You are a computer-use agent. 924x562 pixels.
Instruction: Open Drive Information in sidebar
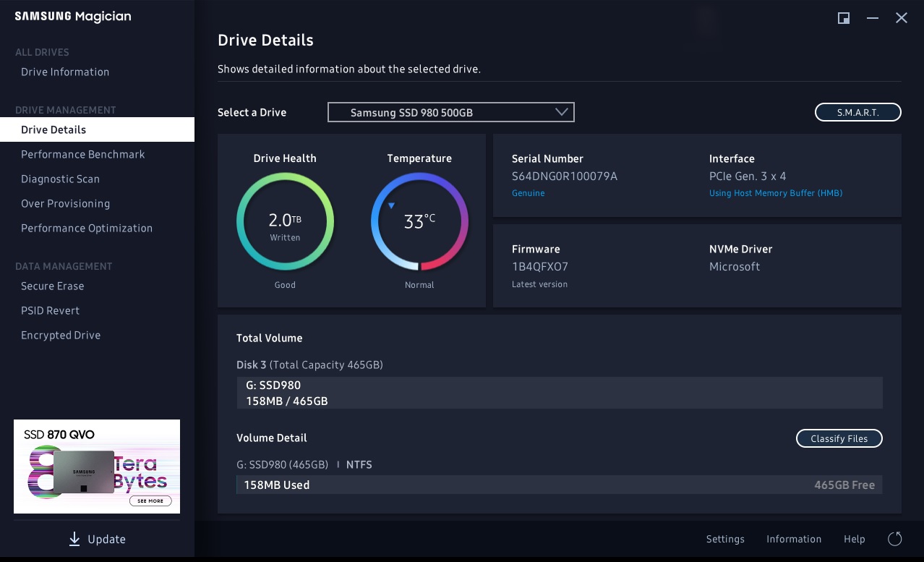pos(65,72)
